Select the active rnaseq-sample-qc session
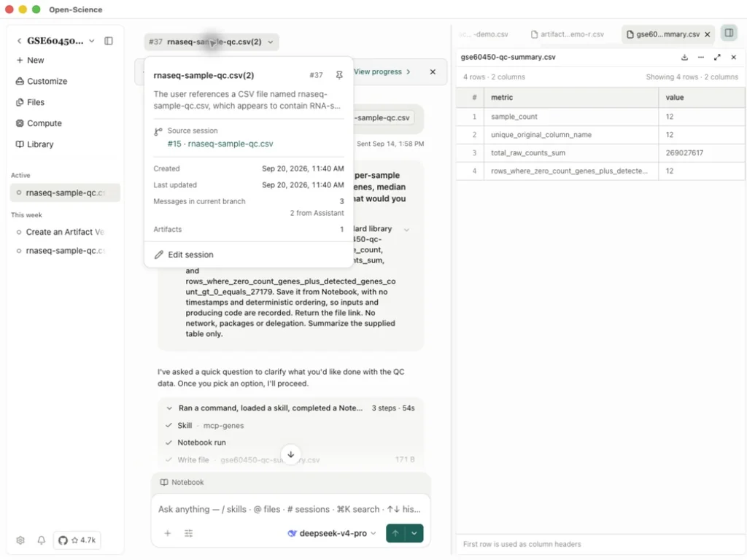Image resolution: width=747 pixels, height=560 pixels. point(65,192)
